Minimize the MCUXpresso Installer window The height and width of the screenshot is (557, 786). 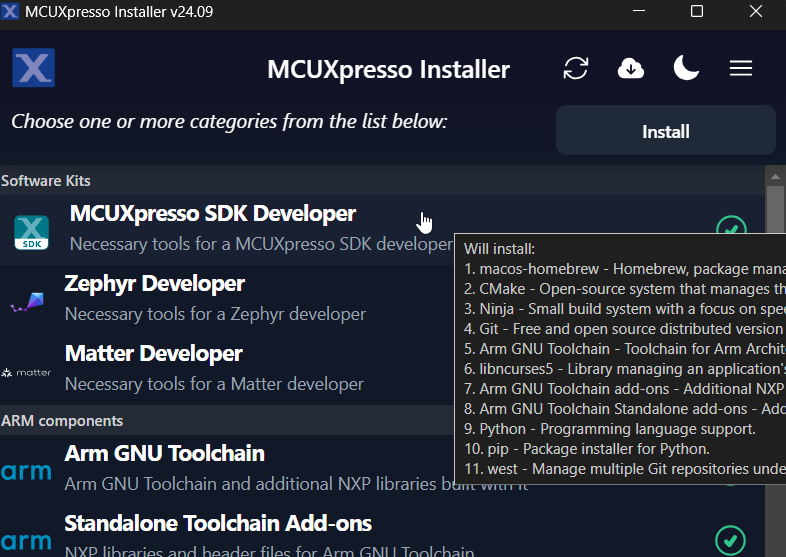(639, 11)
